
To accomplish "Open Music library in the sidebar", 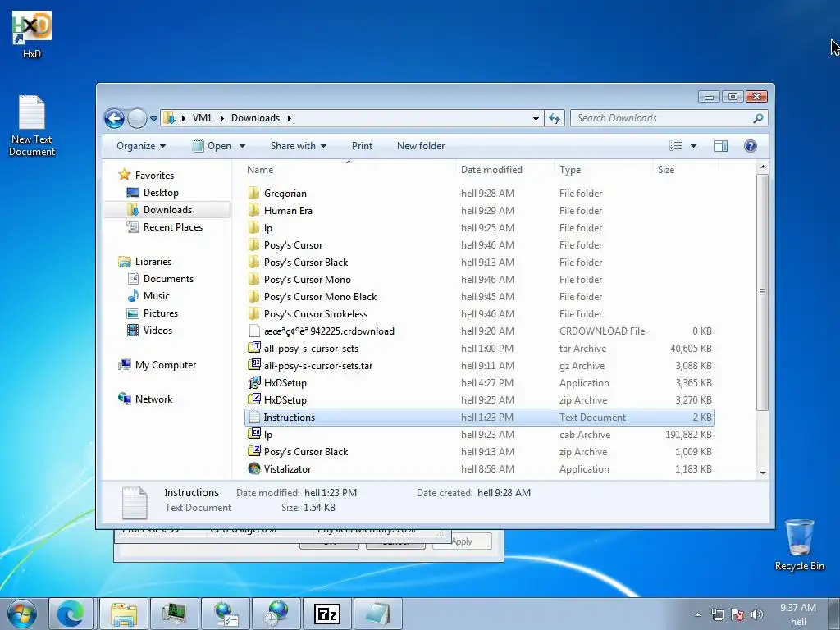I will 156,295.
